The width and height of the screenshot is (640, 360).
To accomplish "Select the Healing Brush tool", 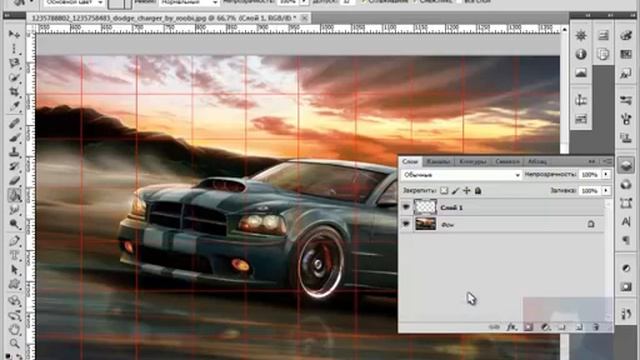I will 15,123.
